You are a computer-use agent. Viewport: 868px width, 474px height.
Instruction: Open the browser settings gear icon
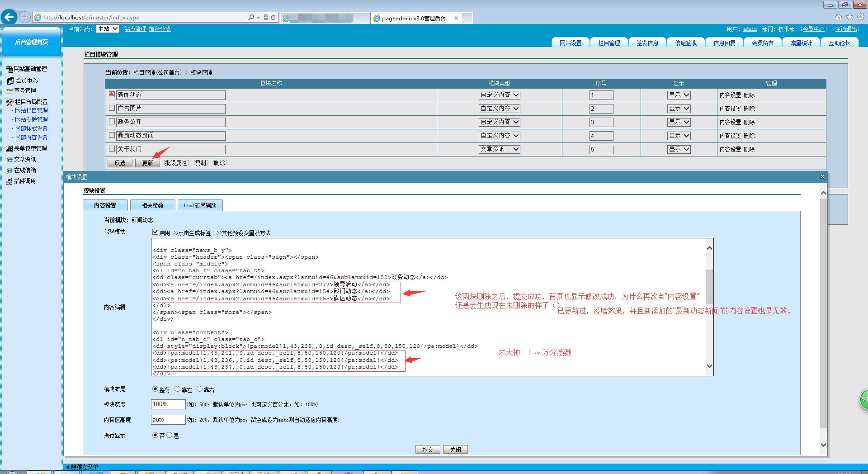861,17
